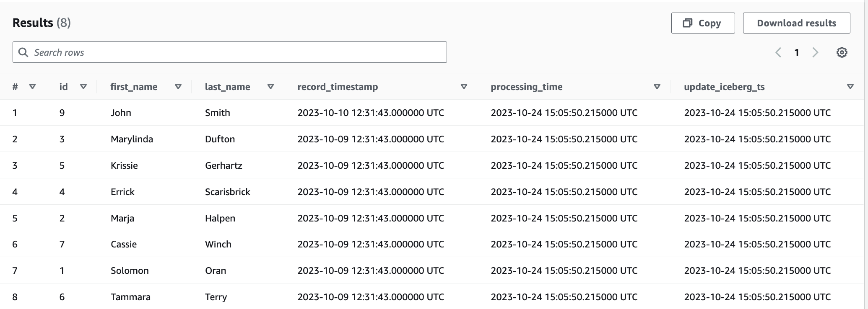The image size is (868, 309).
Task: Open the record_timestamp column dropdown
Action: (x=464, y=87)
